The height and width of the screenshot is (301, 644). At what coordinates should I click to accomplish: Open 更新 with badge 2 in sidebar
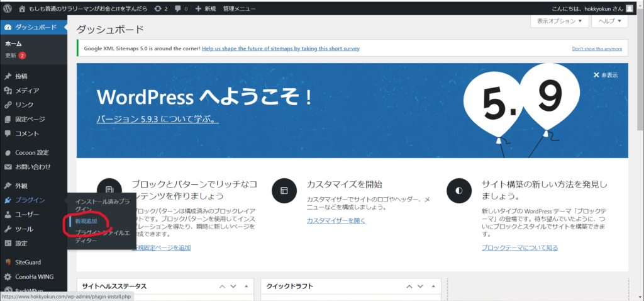(x=16, y=55)
